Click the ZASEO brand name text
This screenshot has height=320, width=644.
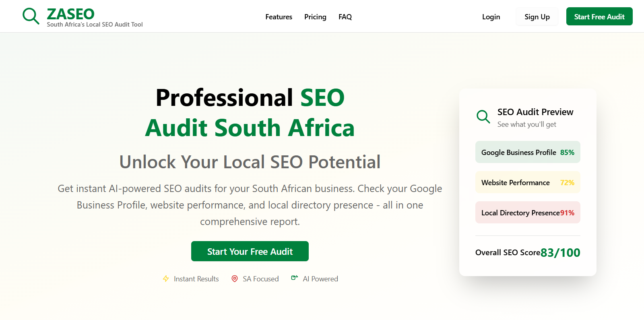pos(70,13)
